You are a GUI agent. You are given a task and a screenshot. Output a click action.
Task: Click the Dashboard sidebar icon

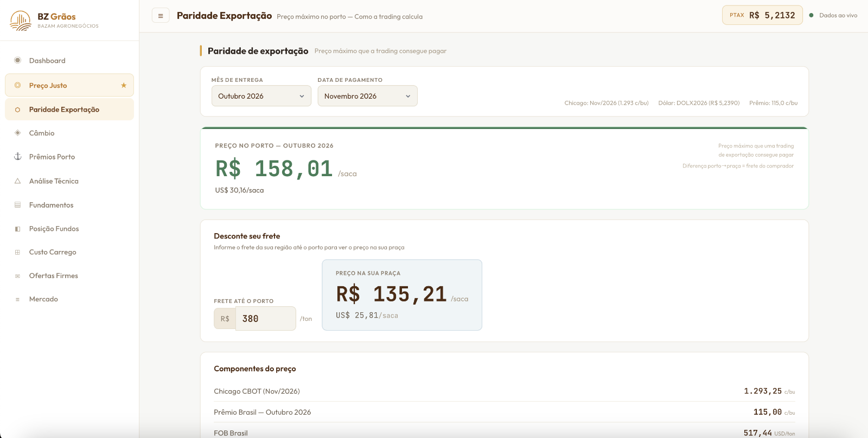click(18, 60)
